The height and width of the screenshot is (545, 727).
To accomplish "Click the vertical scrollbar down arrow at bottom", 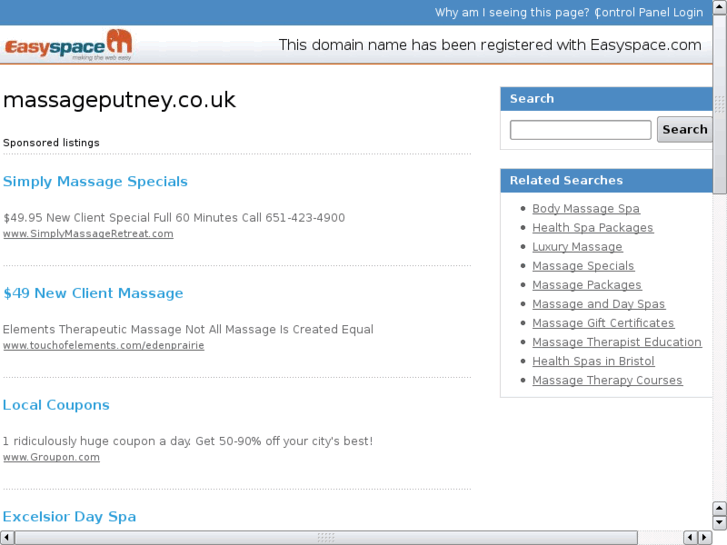I will click(720, 522).
